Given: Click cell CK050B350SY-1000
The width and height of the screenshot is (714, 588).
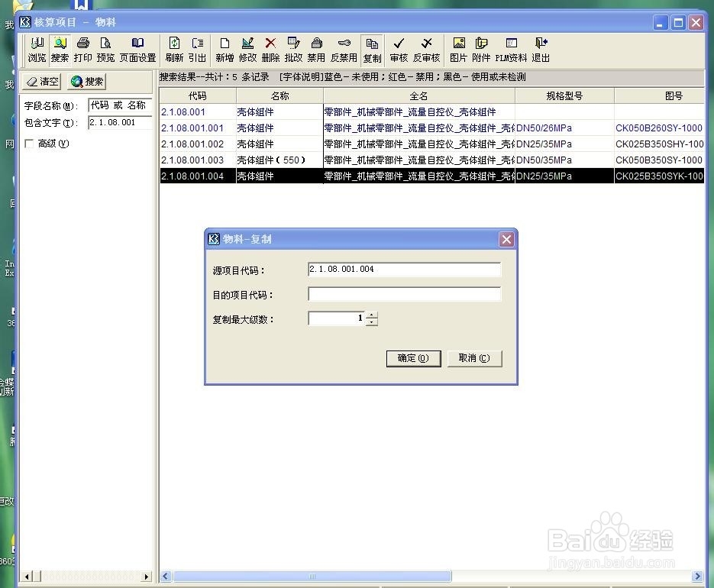Looking at the screenshot, I should pos(659,160).
